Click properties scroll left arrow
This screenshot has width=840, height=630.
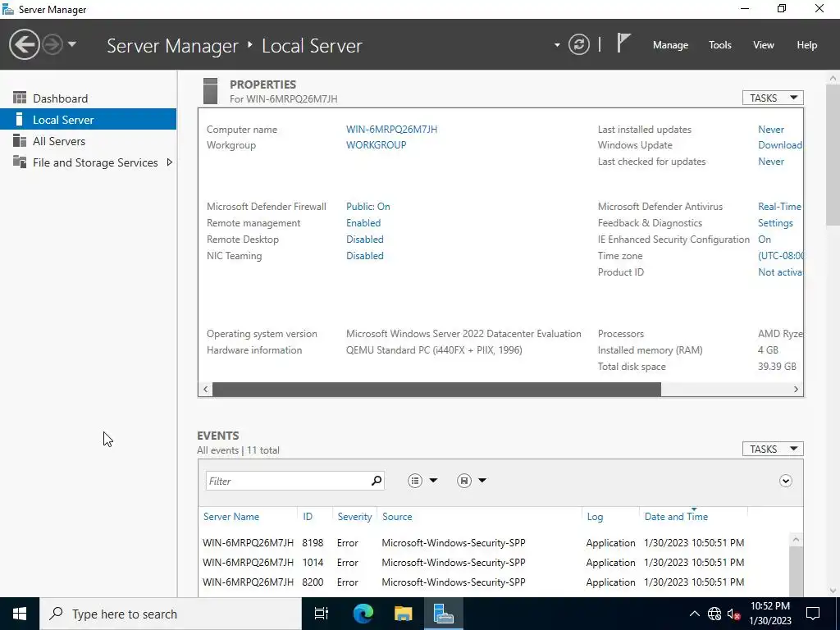[206, 390]
